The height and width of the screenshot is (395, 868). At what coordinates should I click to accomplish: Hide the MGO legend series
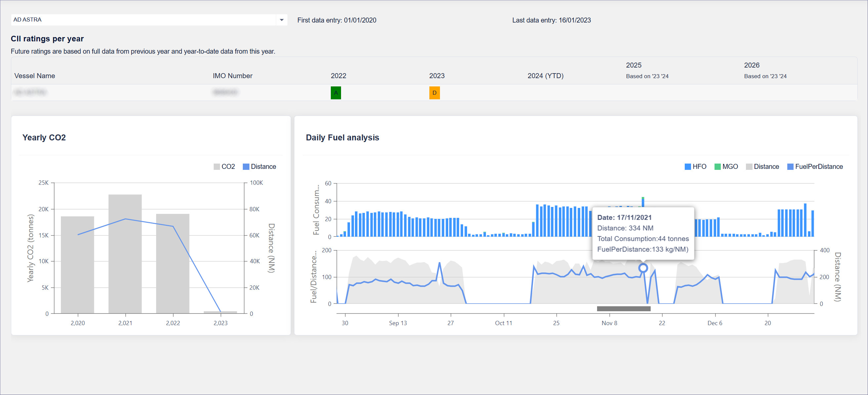(726, 167)
